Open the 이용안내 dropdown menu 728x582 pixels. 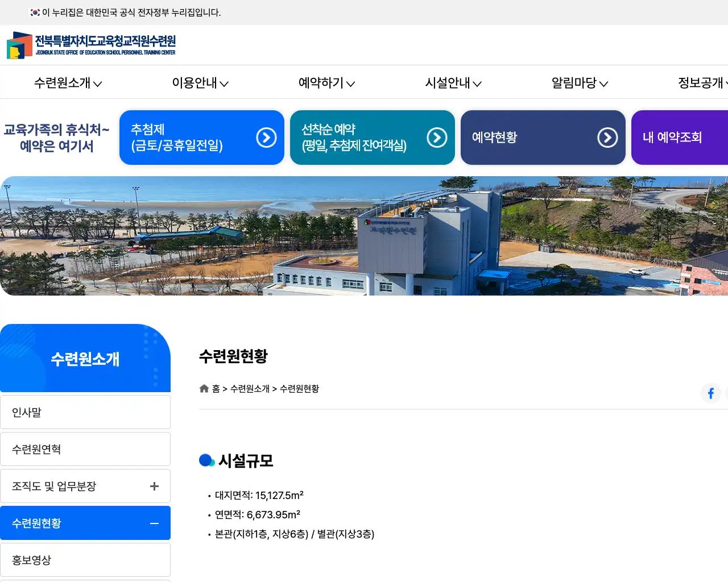pyautogui.click(x=200, y=83)
